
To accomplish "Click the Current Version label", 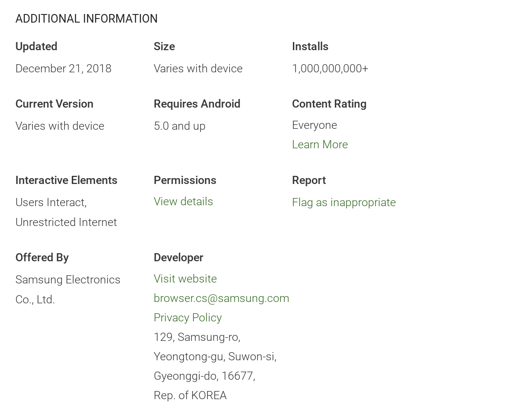I will (x=54, y=104).
